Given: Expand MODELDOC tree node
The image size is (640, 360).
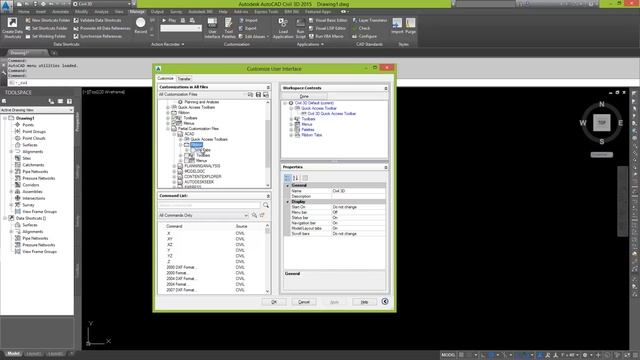Looking at the screenshot, I should tap(174, 171).
